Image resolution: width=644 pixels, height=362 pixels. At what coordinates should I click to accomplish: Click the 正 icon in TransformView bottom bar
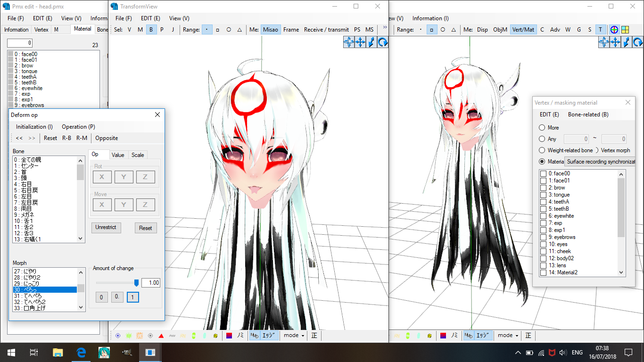[314, 336]
